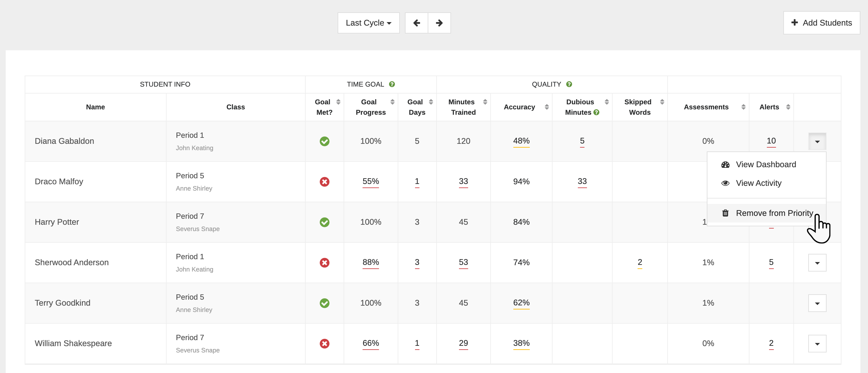Image resolution: width=868 pixels, height=373 pixels.
Task: Sort by the Goal Met column arrows
Action: point(338,102)
